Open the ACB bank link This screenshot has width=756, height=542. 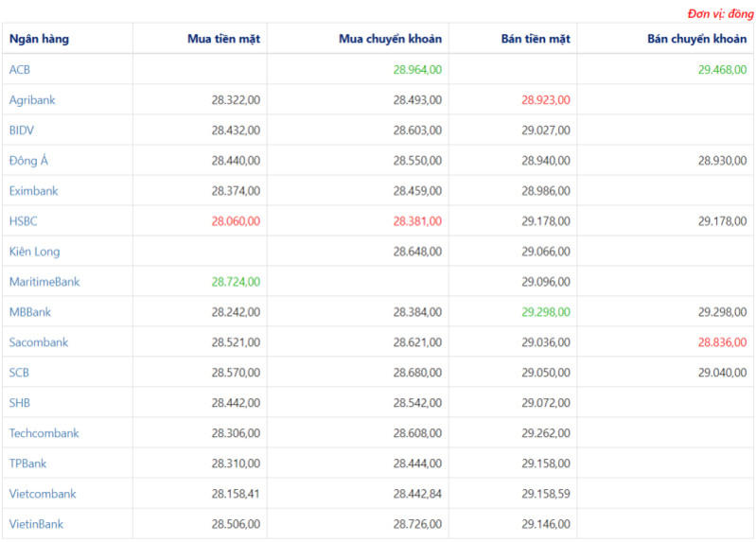pyautogui.click(x=20, y=70)
